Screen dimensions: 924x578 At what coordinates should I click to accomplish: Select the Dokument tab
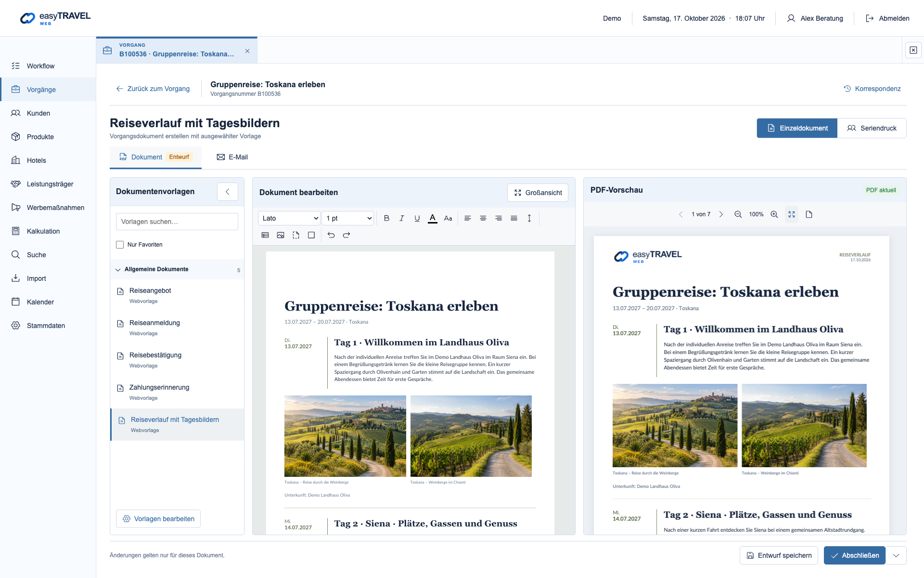(155, 157)
